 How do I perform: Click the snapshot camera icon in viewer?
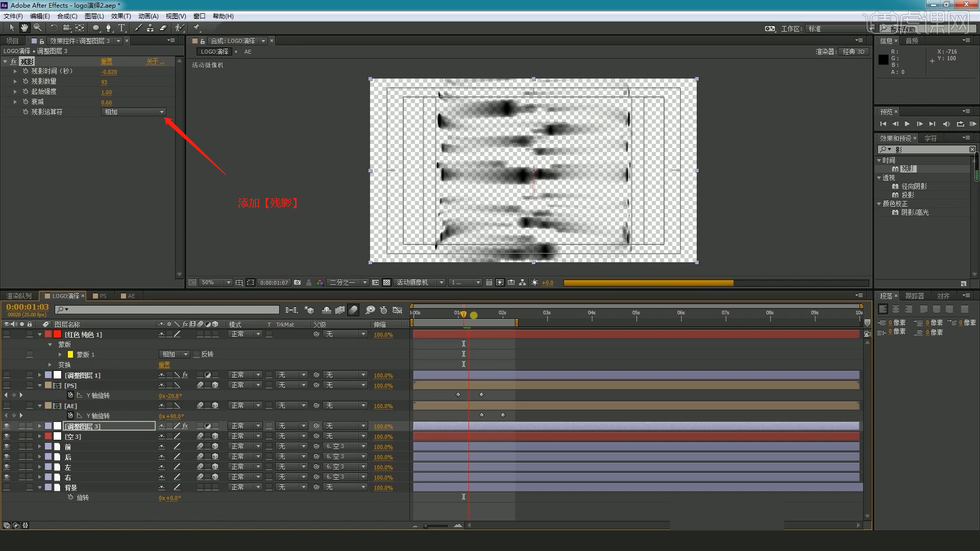[x=297, y=283]
